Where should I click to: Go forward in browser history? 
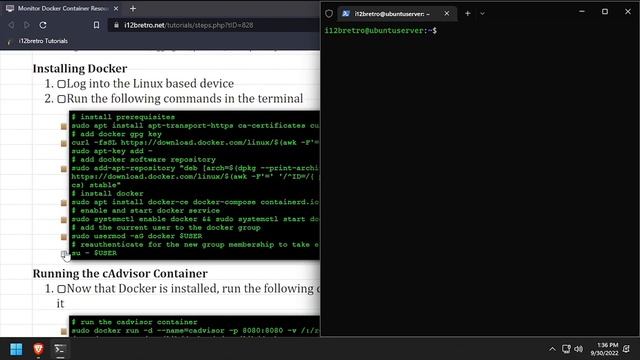[x=27, y=25]
